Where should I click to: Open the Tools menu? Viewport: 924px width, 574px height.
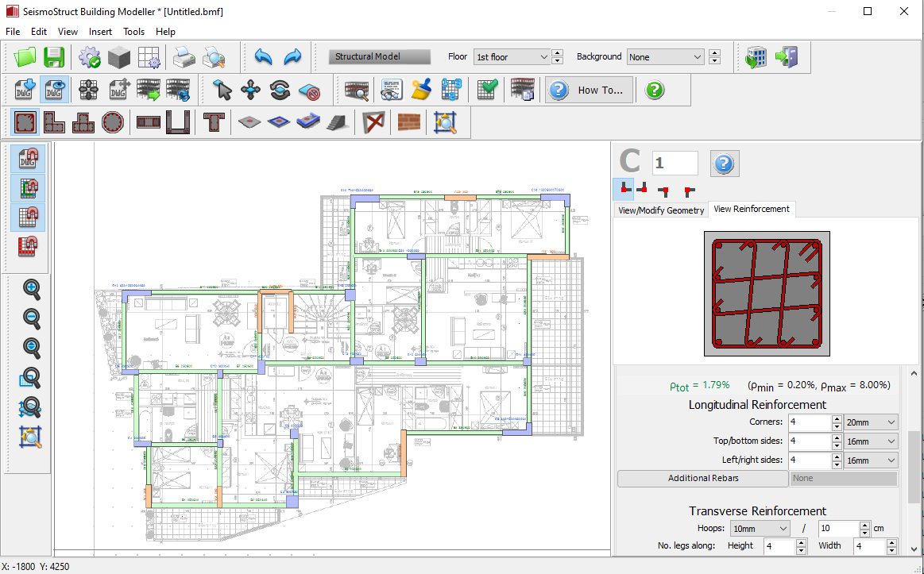pos(133,32)
